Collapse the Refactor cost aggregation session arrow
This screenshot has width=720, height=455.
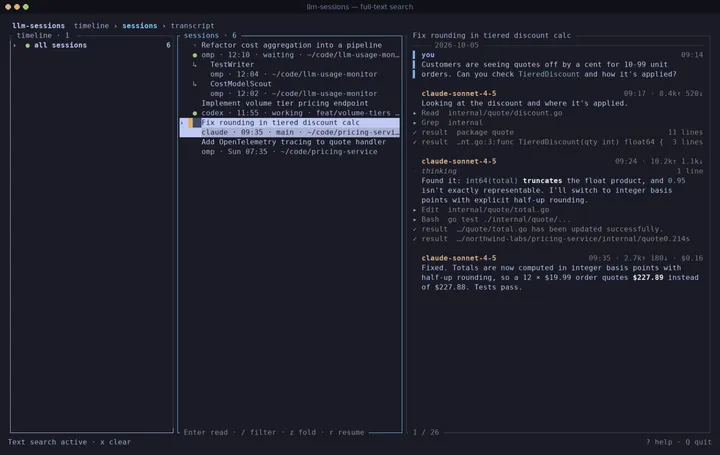(195, 45)
